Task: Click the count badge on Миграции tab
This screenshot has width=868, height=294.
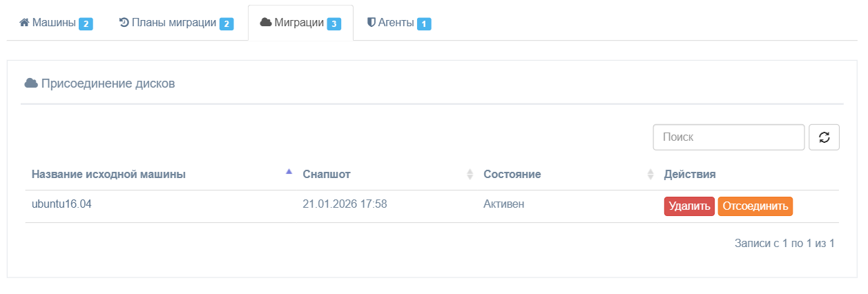Action: pos(334,24)
